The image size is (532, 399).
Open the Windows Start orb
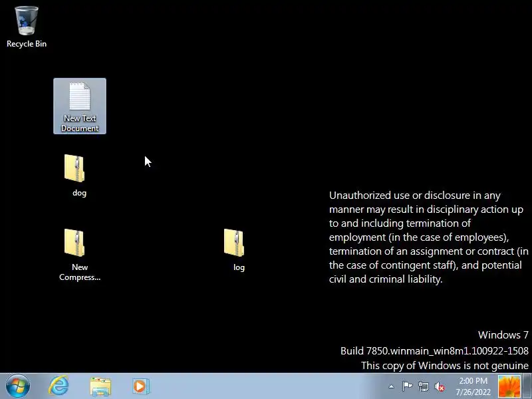click(x=18, y=386)
